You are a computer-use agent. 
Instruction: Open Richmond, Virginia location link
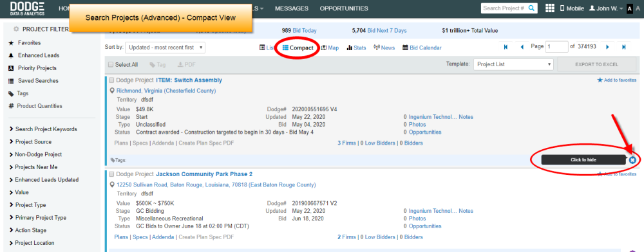pyautogui.click(x=166, y=91)
